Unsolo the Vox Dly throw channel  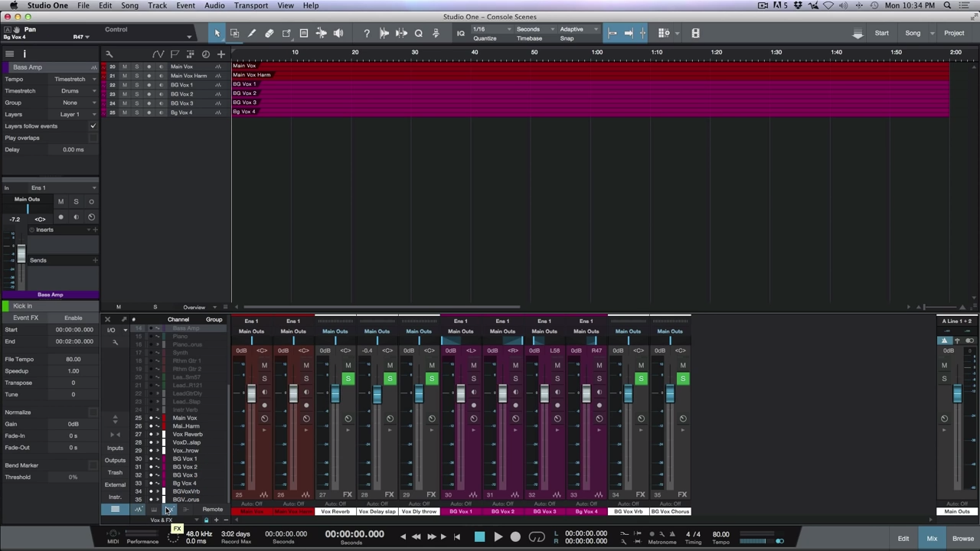431,379
